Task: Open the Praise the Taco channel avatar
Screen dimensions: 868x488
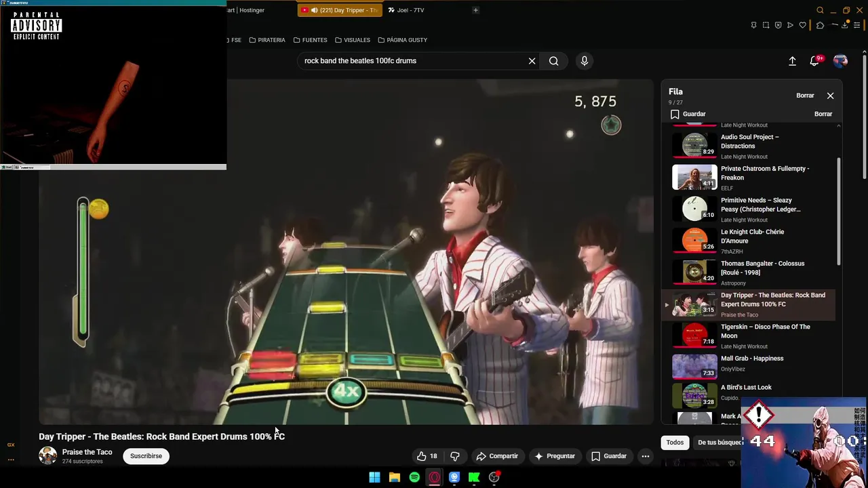Action: tap(47, 455)
